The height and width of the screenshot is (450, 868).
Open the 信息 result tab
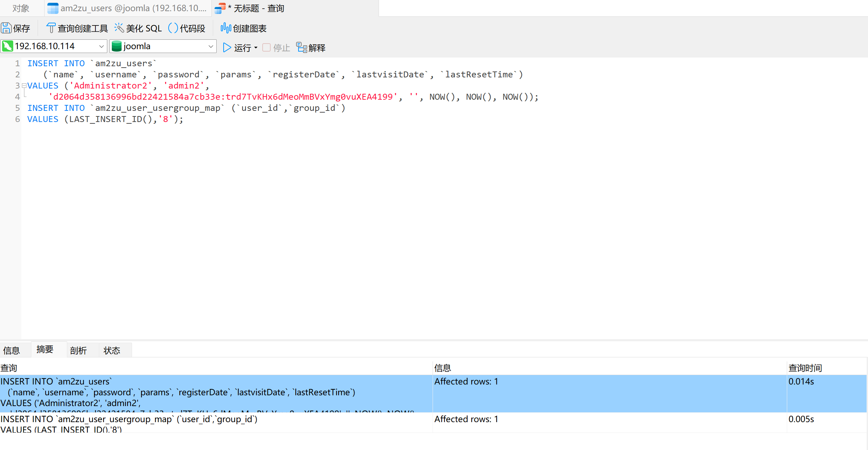[12, 350]
